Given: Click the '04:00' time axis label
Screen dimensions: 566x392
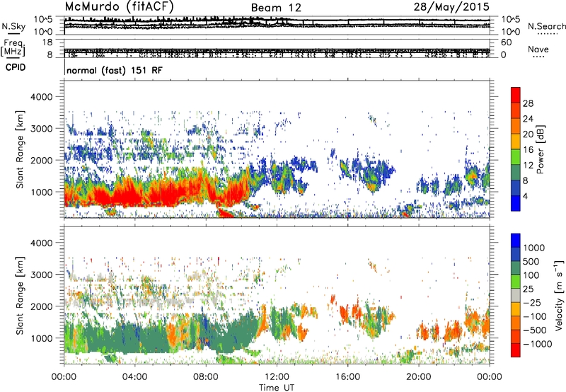Looking at the screenshot, I should tap(134, 377).
